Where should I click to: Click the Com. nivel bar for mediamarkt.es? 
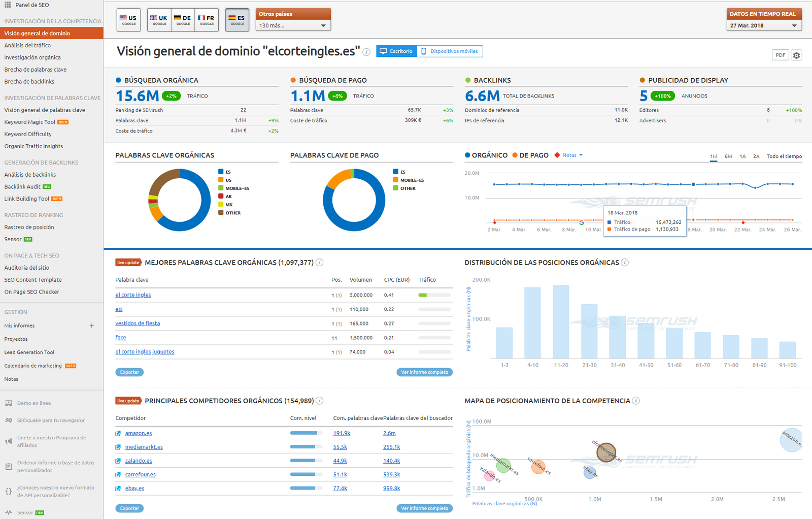pyautogui.click(x=304, y=446)
